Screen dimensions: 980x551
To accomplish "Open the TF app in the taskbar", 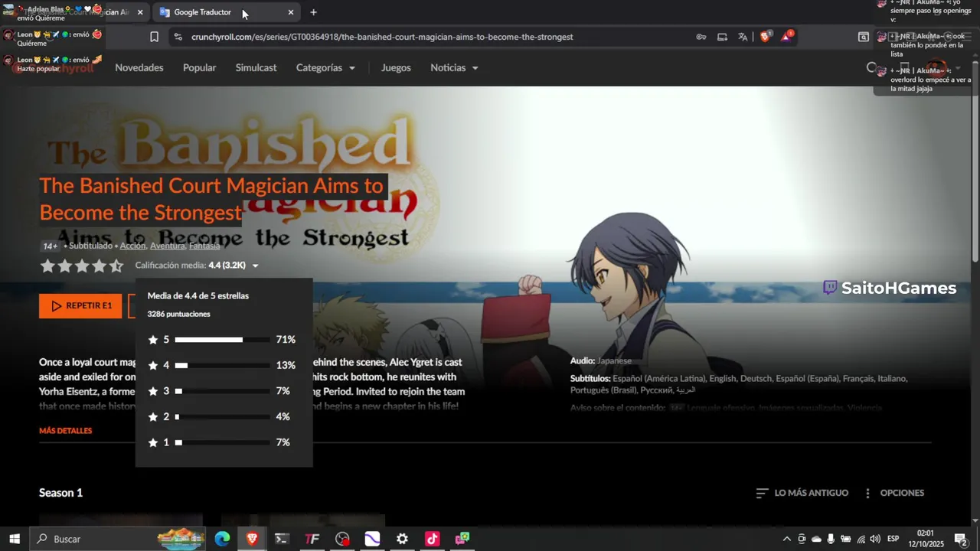I will 312,539.
